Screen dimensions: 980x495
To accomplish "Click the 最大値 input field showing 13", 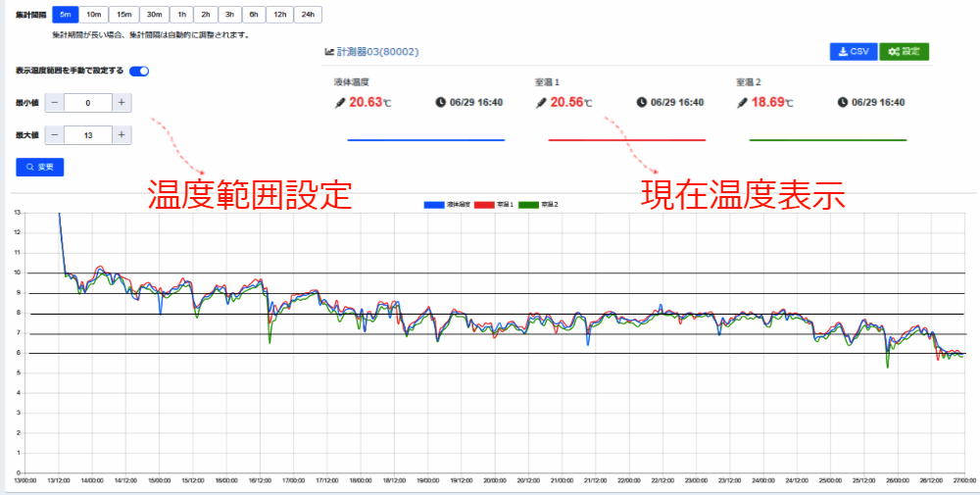I will [87, 135].
